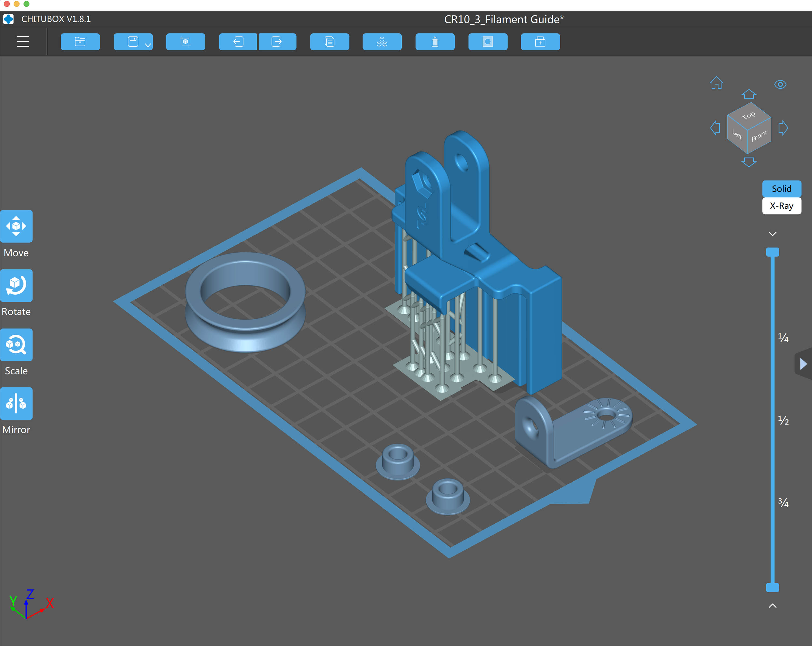Select the Rotate tool
The image size is (812, 646).
tap(16, 285)
